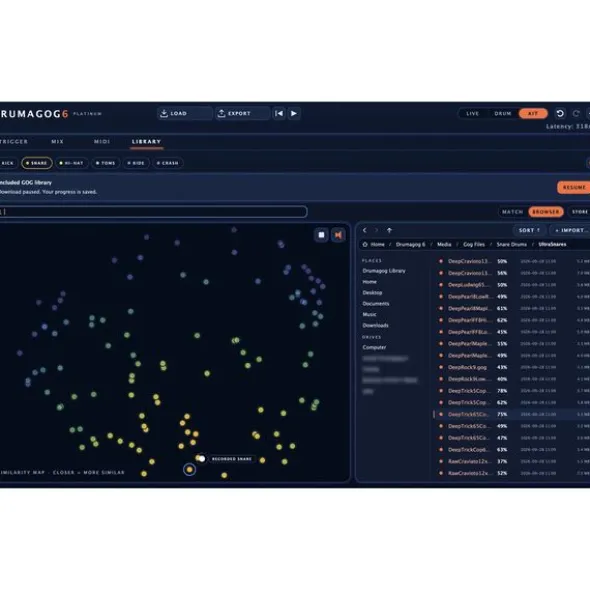Click the Export button label

pos(239,113)
